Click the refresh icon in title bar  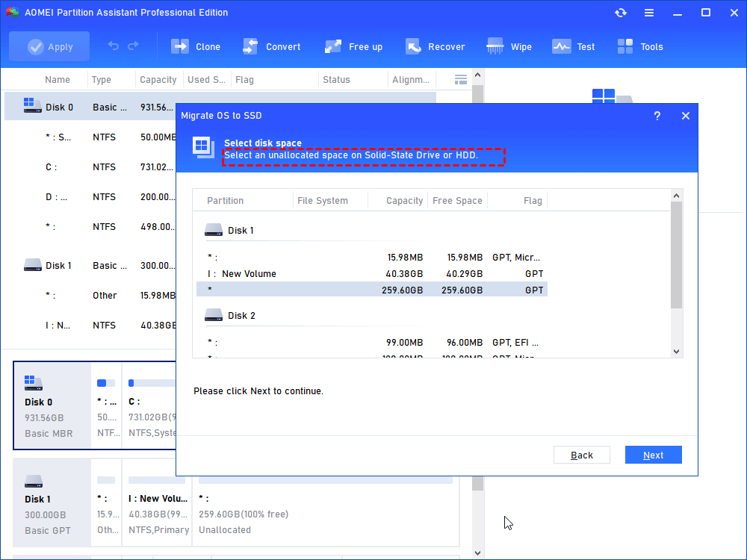tap(620, 13)
